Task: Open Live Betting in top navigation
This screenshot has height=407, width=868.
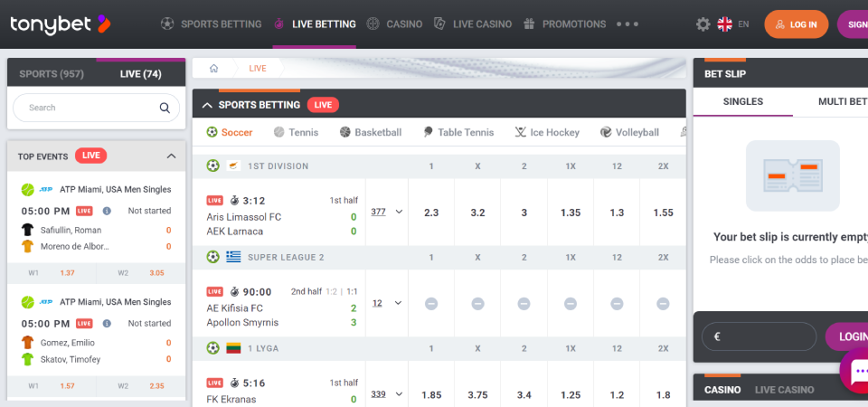Action: 315,24
